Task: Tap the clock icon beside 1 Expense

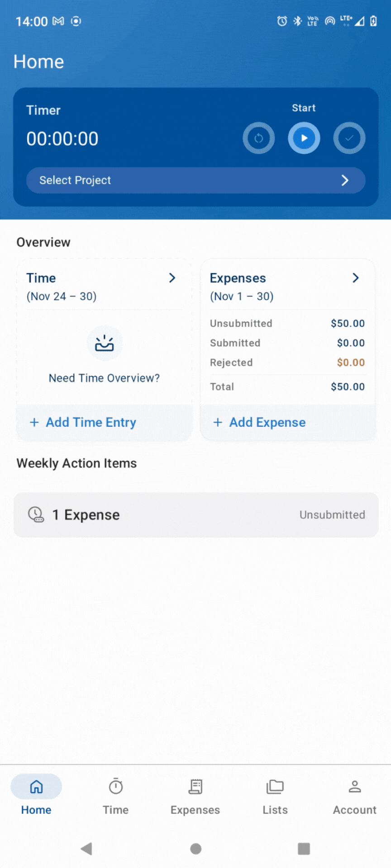Action: point(36,514)
